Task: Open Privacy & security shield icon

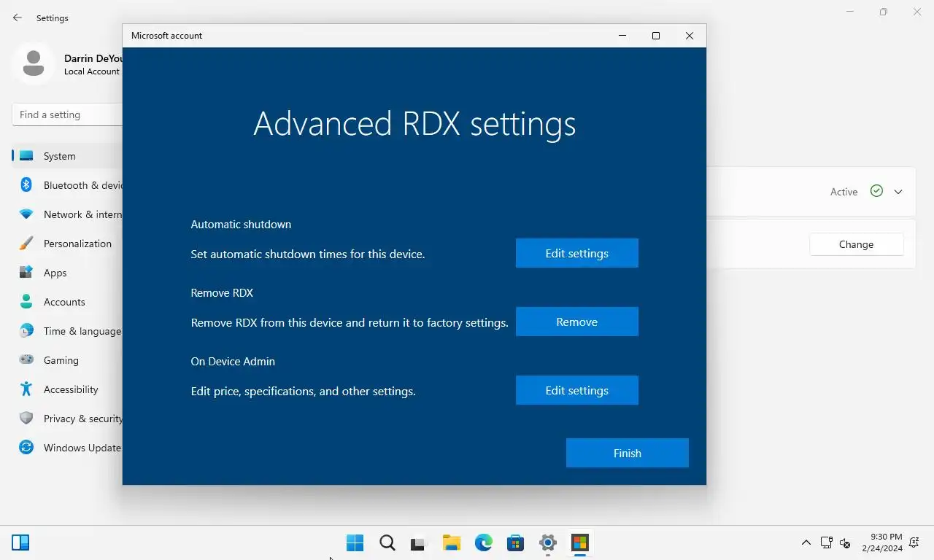Action: coord(26,419)
